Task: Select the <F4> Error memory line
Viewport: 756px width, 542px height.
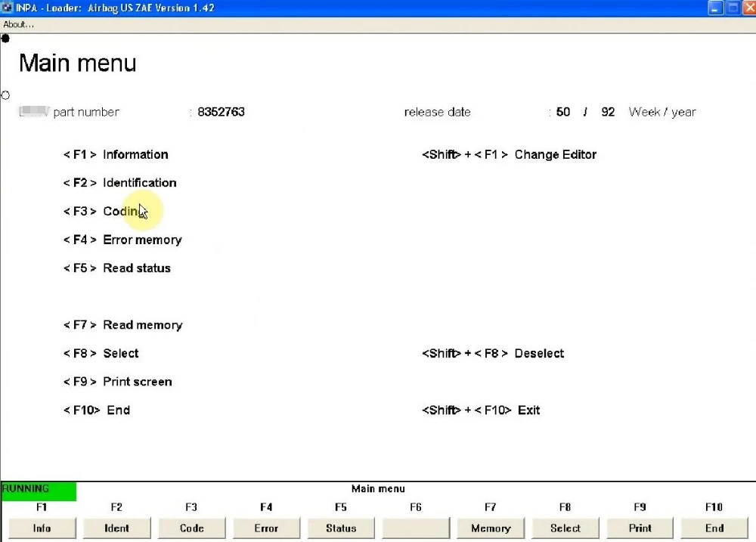Action: 122,240
